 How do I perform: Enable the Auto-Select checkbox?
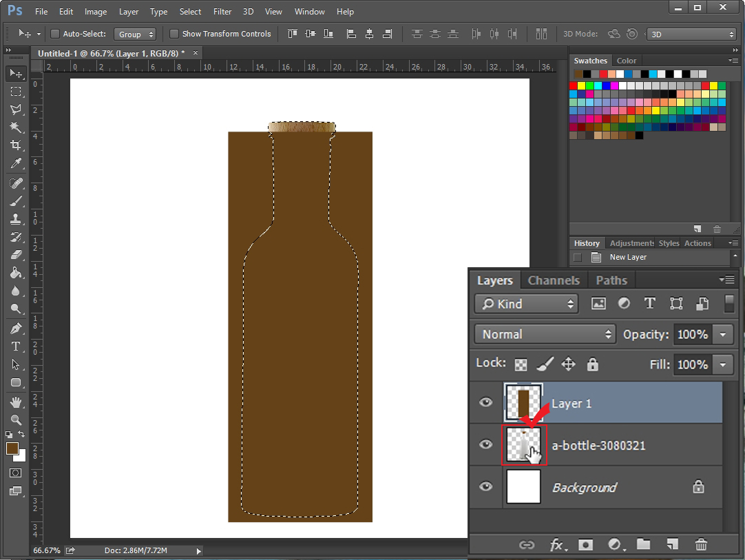pos(55,34)
